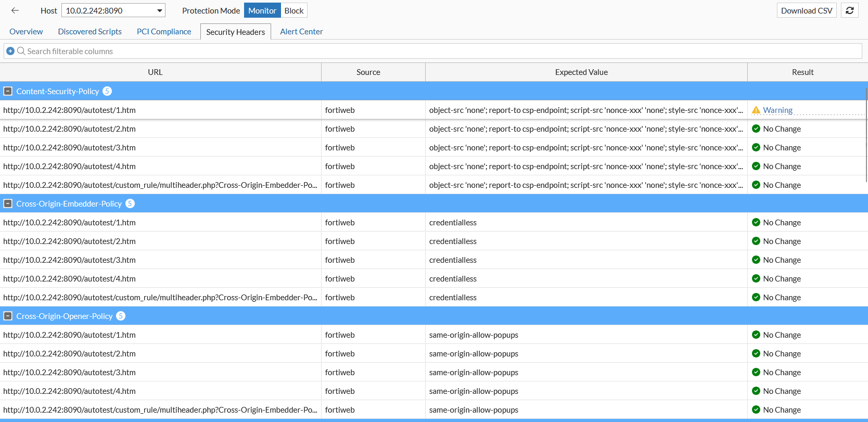Click the magnifier icon in search bar
This screenshot has width=868, height=422.
point(21,51)
